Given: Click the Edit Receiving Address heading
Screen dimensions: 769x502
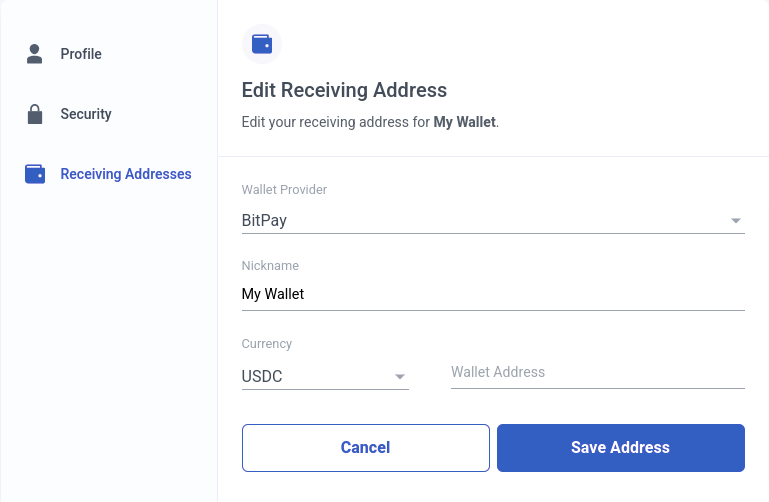Looking at the screenshot, I should coord(344,90).
